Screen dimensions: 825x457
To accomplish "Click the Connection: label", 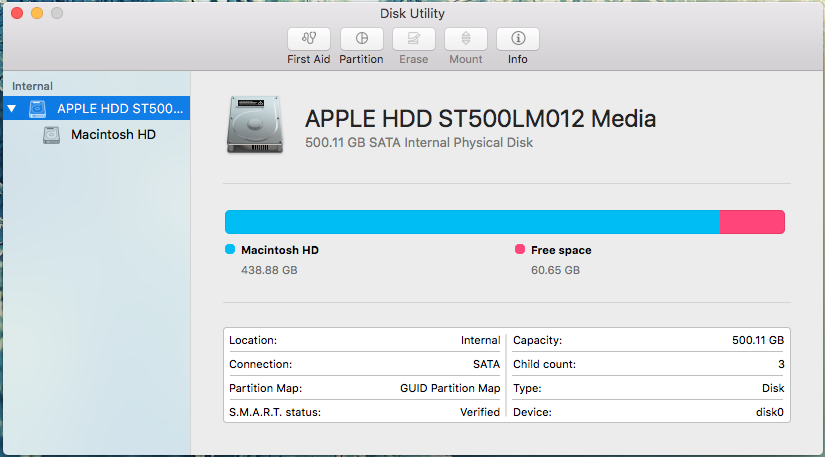I will [260, 364].
